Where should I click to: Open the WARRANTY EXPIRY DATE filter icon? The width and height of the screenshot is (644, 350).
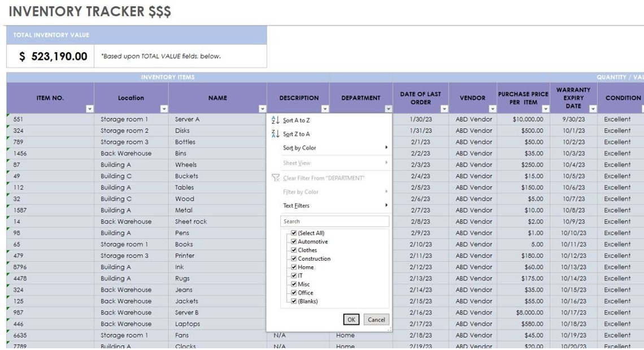[x=593, y=110]
